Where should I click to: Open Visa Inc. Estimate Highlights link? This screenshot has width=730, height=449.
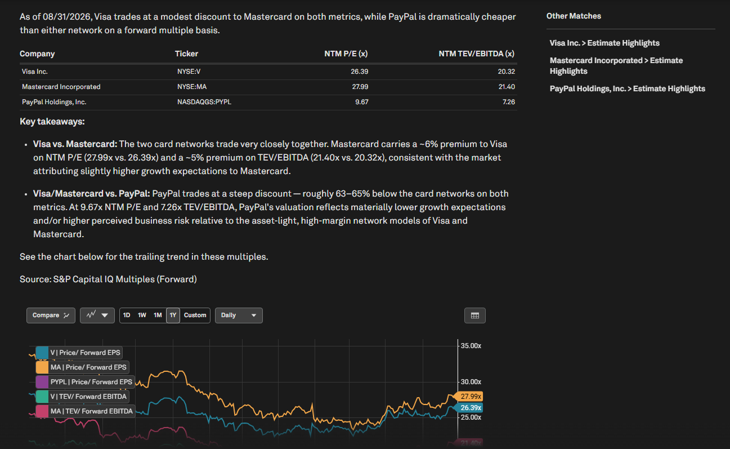(604, 43)
